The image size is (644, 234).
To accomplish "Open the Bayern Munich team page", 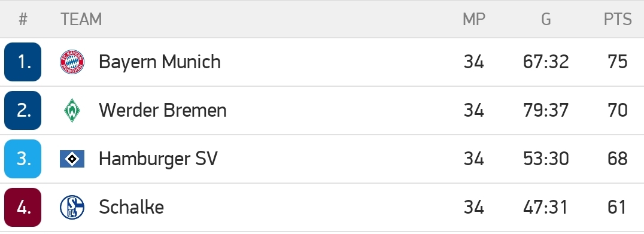I will coord(160,62).
